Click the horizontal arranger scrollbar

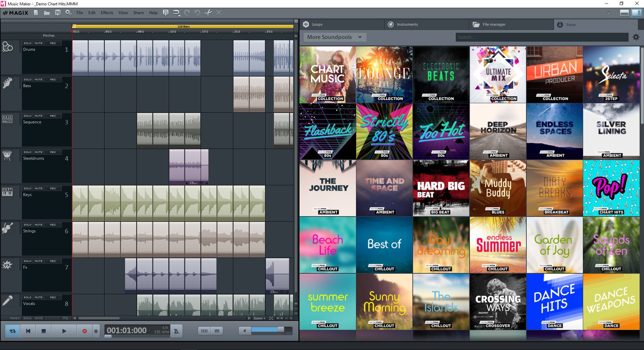click(99, 318)
